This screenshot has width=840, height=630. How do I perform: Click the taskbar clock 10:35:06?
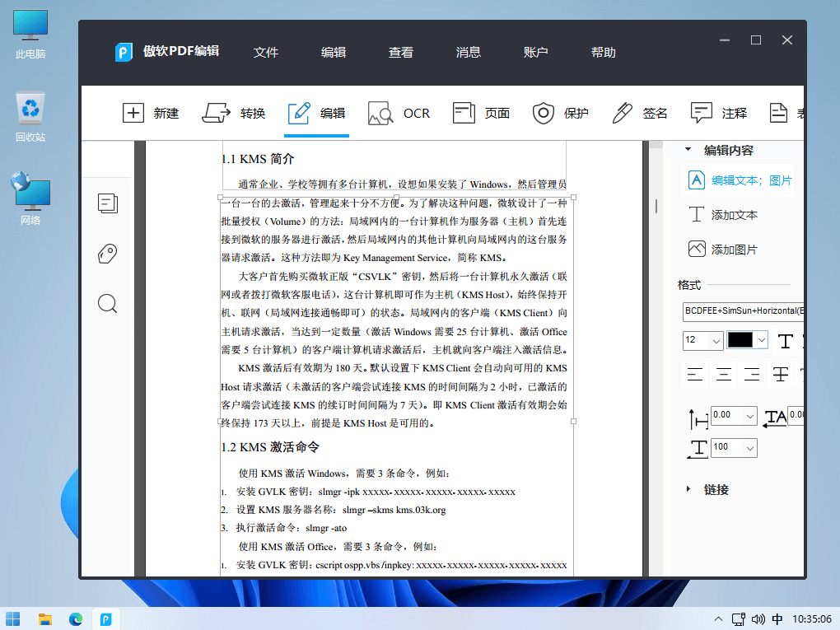pos(812,619)
